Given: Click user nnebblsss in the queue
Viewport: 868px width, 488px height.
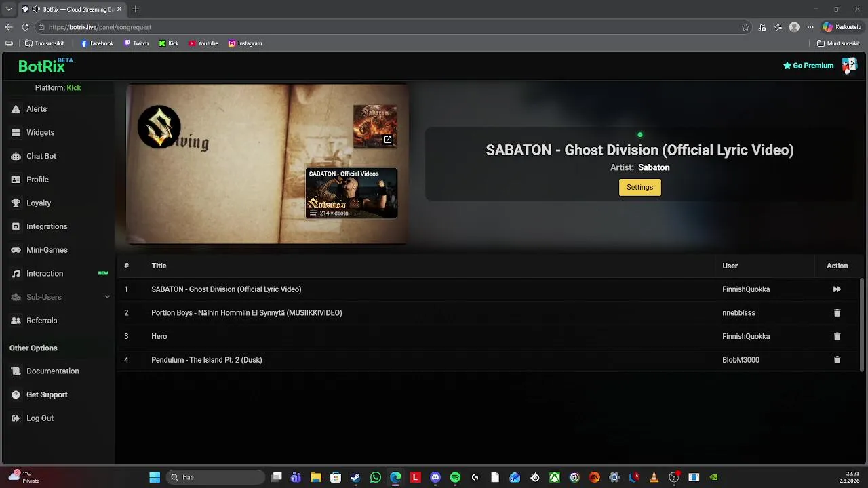Looking at the screenshot, I should 738,313.
